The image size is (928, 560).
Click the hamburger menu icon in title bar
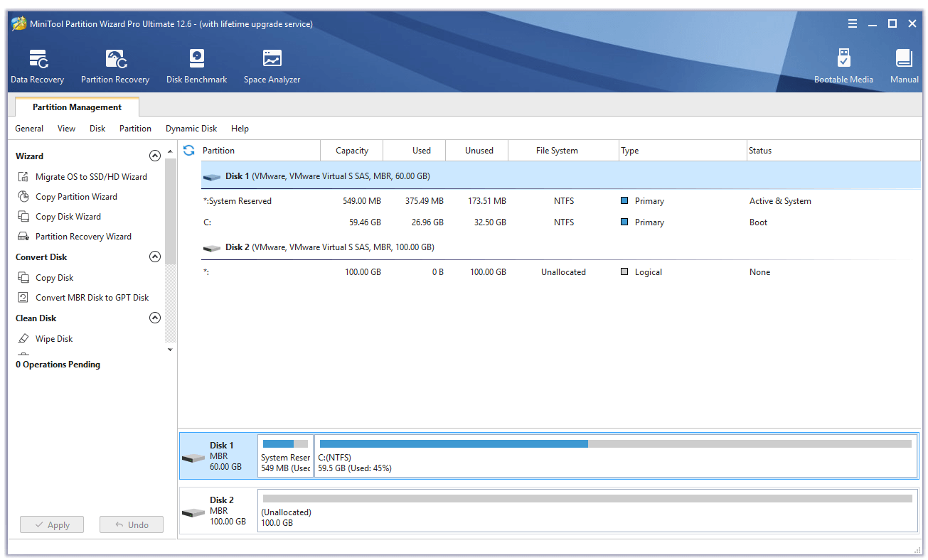[x=853, y=23]
